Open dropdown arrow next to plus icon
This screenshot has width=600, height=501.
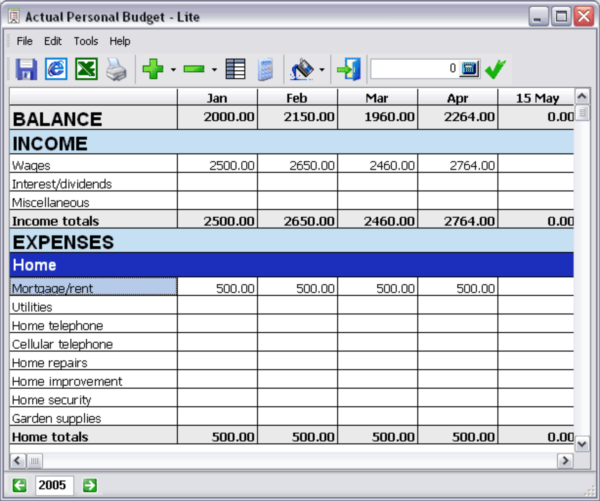pos(173,70)
